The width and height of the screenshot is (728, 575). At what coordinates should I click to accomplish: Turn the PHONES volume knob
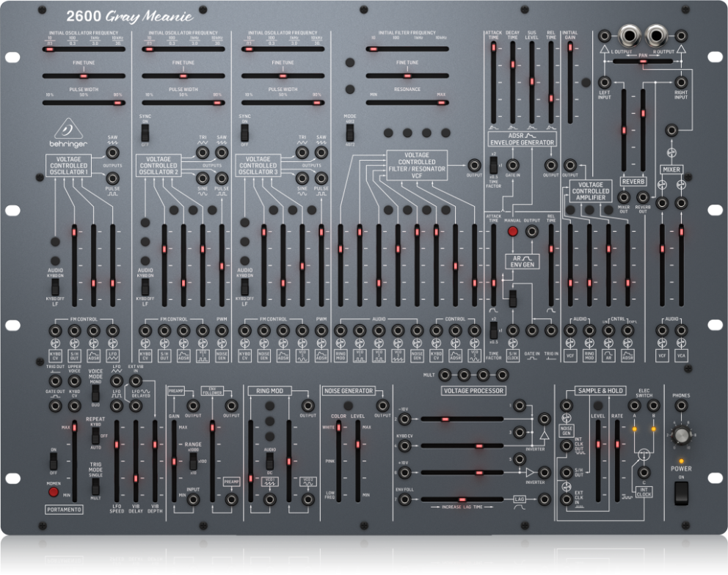(682, 435)
